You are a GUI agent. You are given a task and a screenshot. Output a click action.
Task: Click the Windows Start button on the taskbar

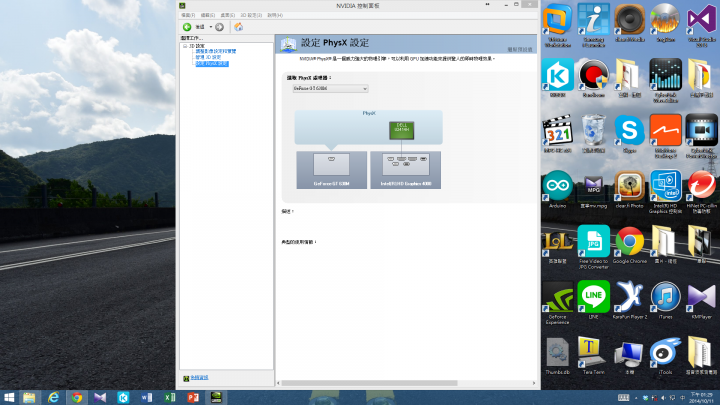(x=9, y=398)
